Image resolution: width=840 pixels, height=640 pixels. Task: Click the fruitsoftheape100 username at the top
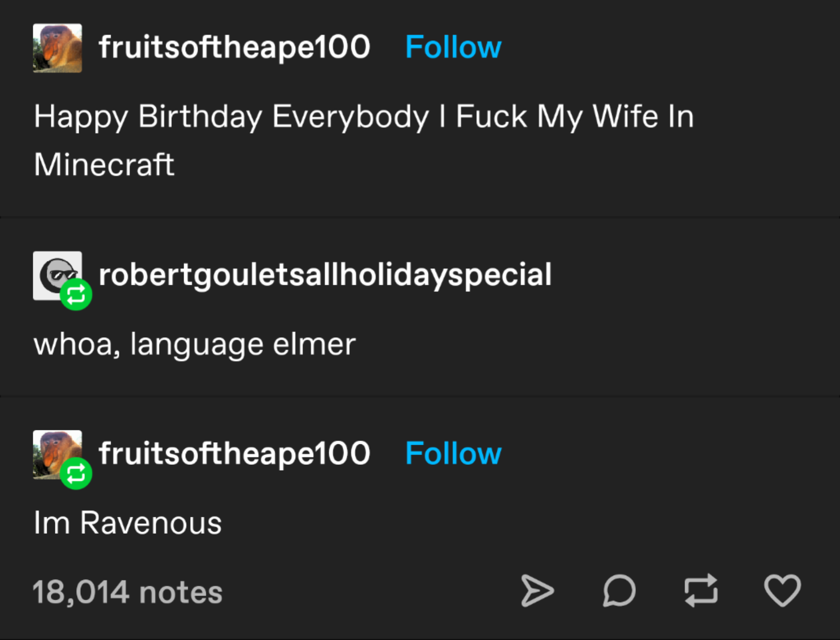pos(234,46)
